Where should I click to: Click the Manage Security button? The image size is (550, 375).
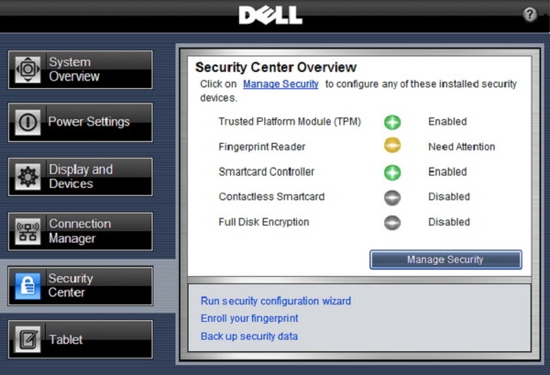445,260
